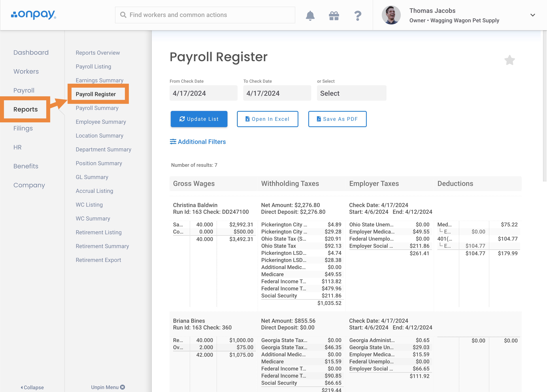Export report with Open In Excel

tap(267, 119)
